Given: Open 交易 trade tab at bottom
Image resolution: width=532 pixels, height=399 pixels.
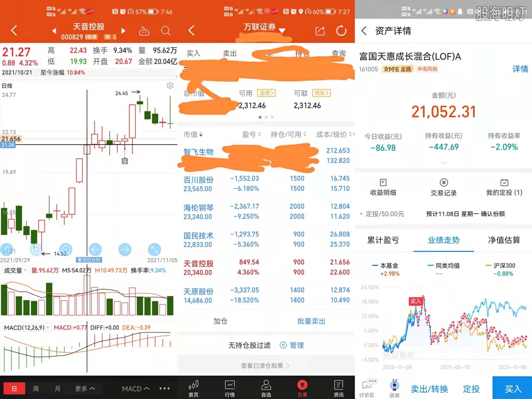Looking at the screenshot, I should (x=302, y=388).
